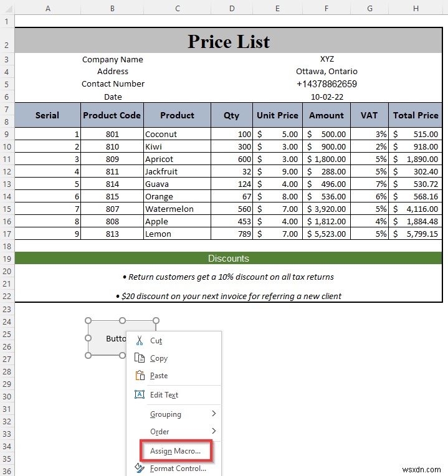Expand the Order submenu arrow
448x476 pixels.
(214, 431)
